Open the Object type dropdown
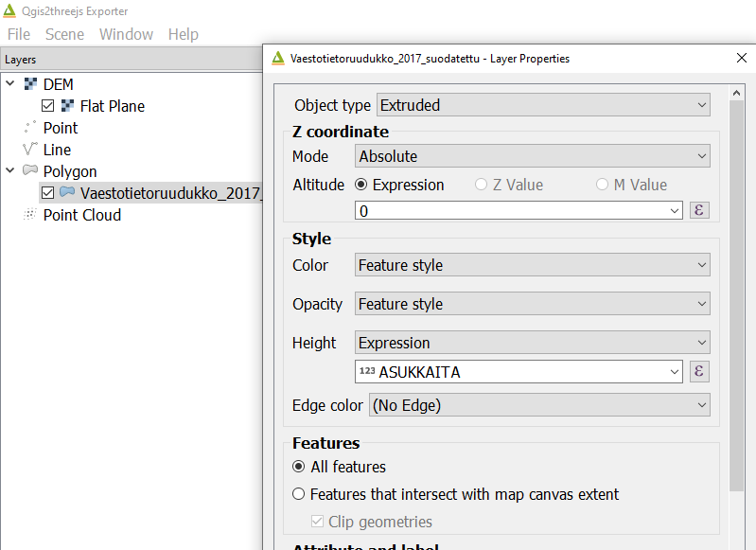This screenshot has width=756, height=550. coord(543,105)
